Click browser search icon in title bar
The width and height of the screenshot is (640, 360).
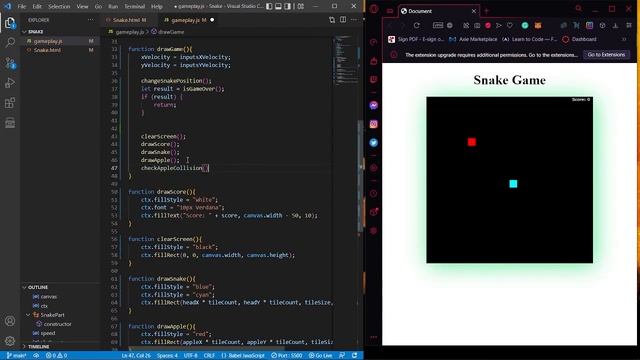pos(578,8)
